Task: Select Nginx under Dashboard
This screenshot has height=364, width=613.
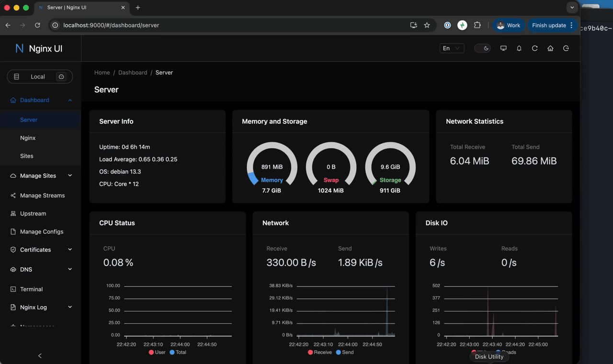Action: pos(40,138)
